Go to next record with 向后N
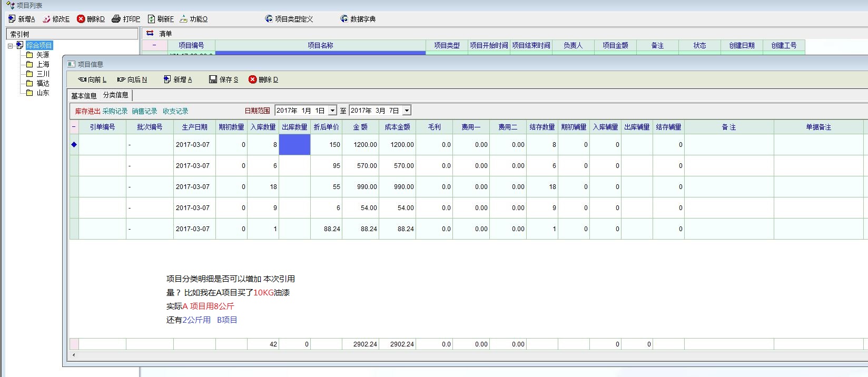 click(122, 80)
